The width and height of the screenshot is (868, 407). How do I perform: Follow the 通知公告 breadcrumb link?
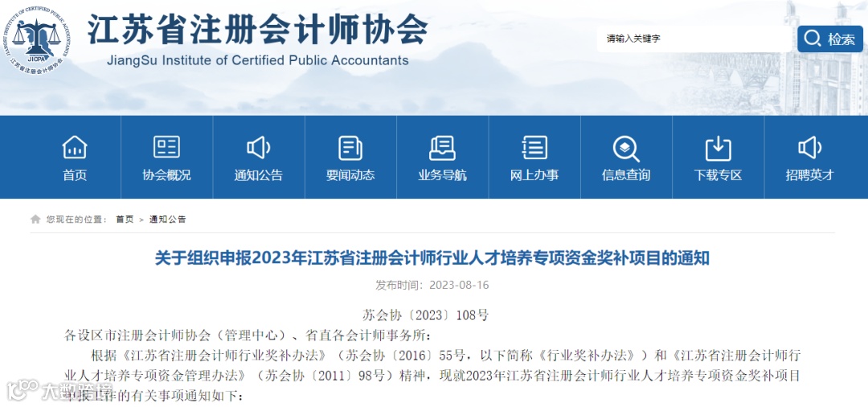coord(168,220)
